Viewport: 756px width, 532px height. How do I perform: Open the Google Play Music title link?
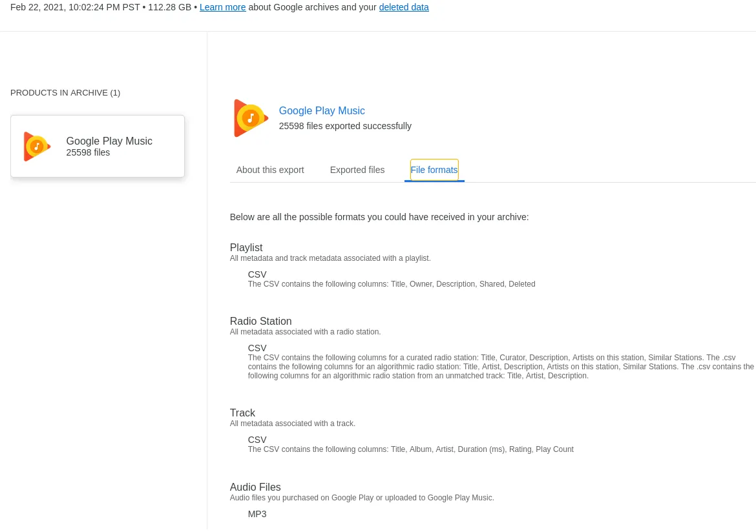click(322, 111)
